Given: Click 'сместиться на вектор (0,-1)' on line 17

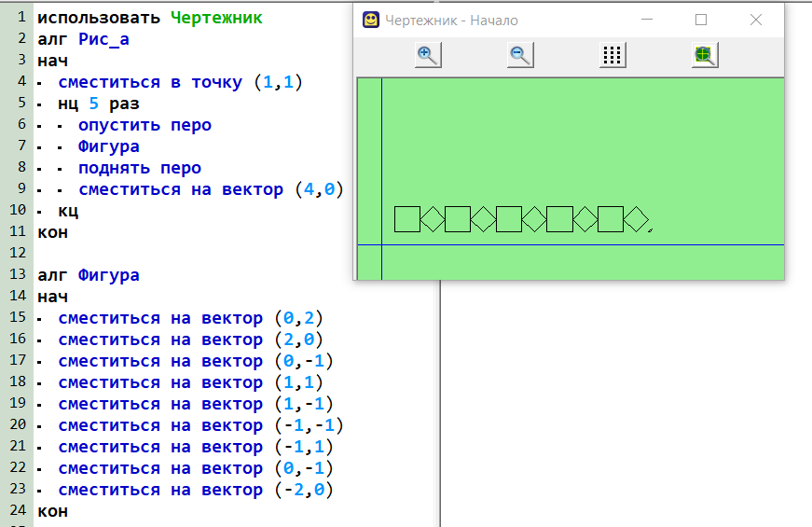Looking at the screenshot, I should point(196,361).
